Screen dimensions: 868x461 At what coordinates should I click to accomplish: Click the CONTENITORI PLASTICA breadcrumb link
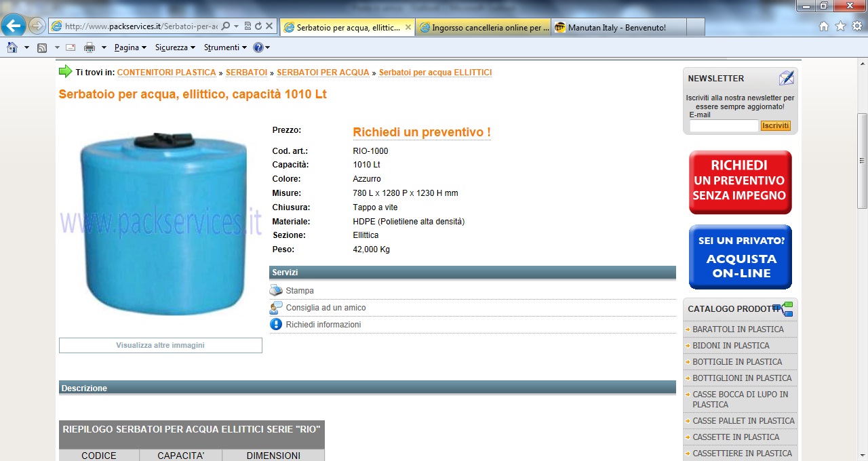167,73
